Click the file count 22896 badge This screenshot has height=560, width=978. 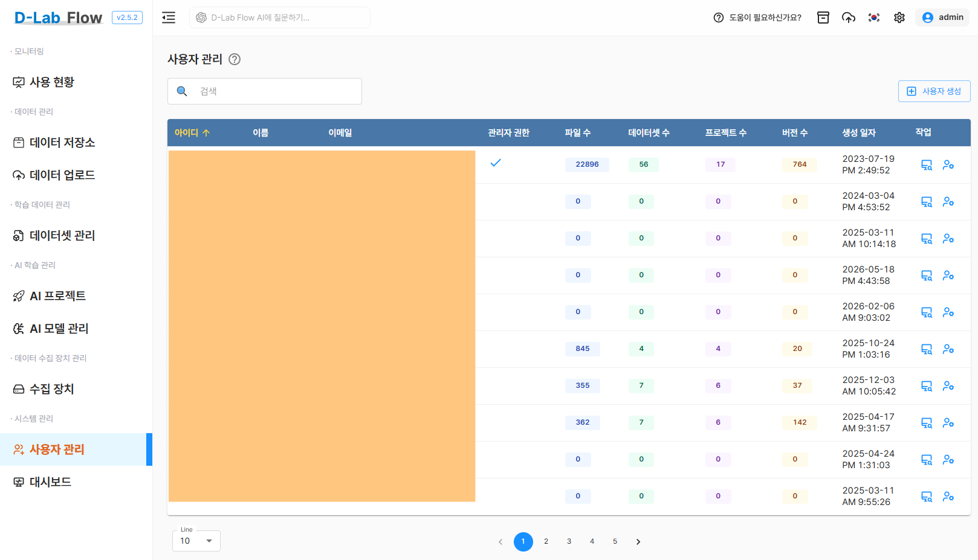click(587, 164)
